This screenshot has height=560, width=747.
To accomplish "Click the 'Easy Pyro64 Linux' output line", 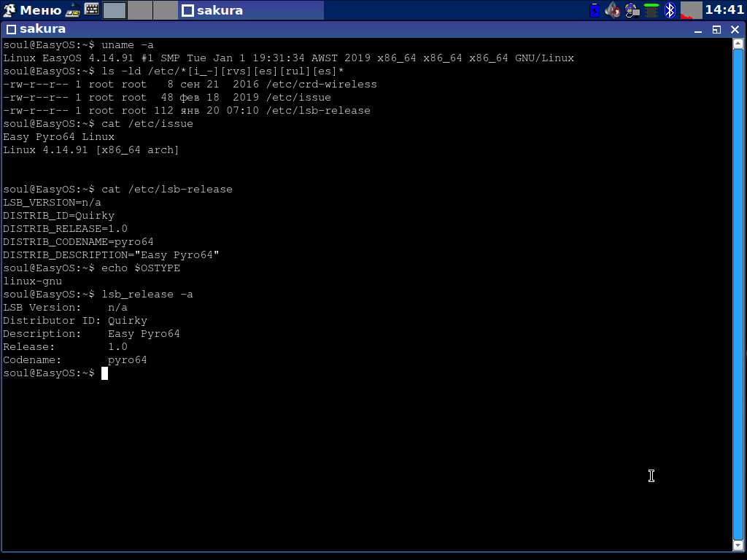I will tap(58, 136).
